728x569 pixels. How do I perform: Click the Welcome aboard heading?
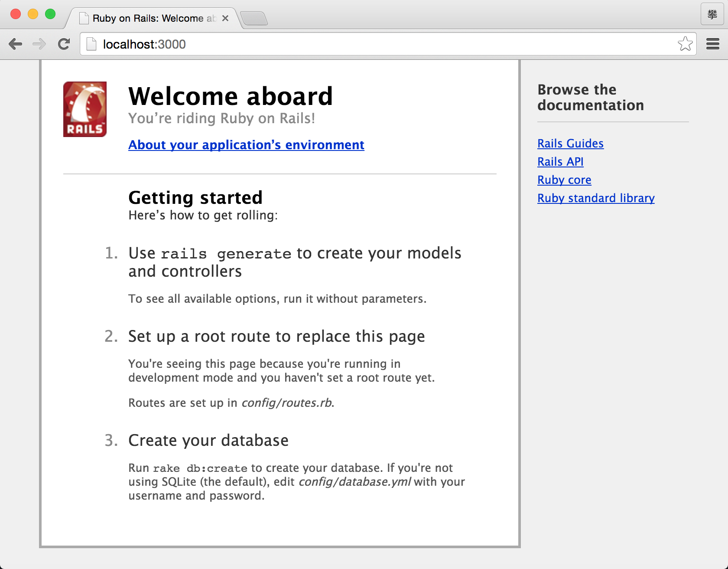[231, 96]
